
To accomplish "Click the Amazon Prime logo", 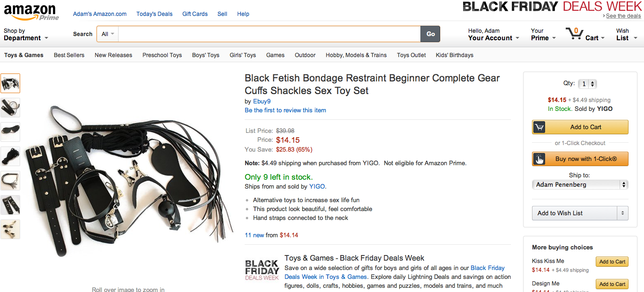I will [31, 12].
